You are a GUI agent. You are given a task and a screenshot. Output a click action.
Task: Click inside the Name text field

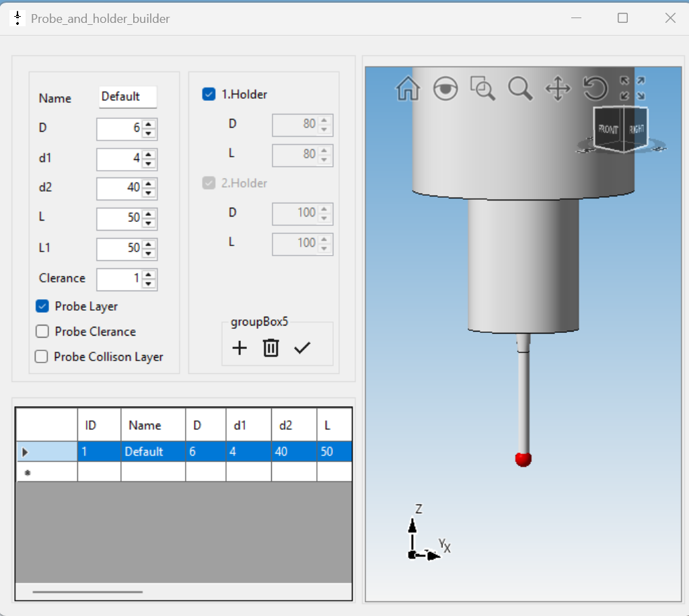[128, 97]
